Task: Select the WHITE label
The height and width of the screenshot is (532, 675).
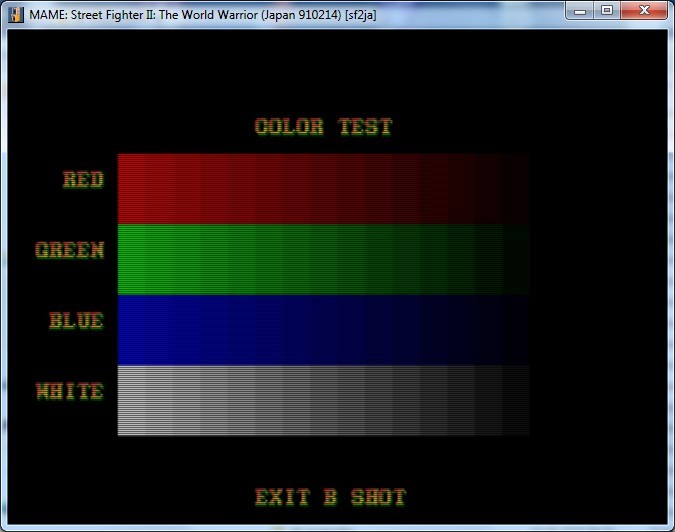Action: 70,392
